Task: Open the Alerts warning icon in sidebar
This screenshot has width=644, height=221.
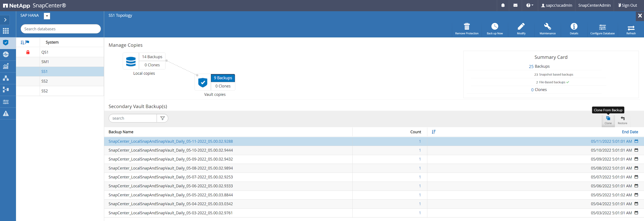Action: pyautogui.click(x=6, y=114)
